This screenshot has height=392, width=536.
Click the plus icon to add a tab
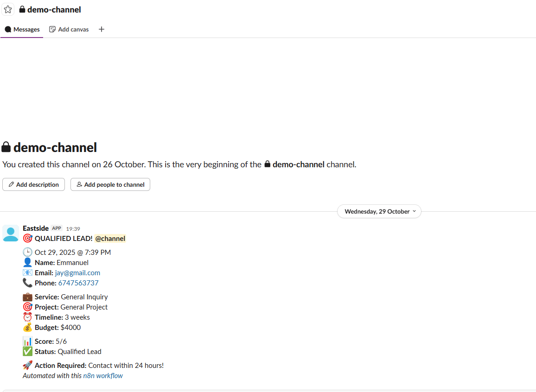(x=102, y=29)
